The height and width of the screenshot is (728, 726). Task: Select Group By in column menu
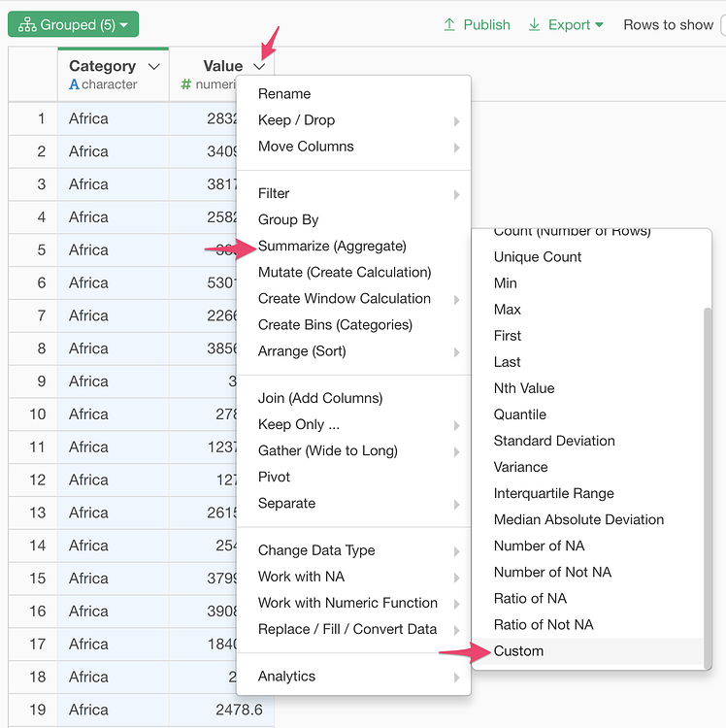tap(353, 219)
